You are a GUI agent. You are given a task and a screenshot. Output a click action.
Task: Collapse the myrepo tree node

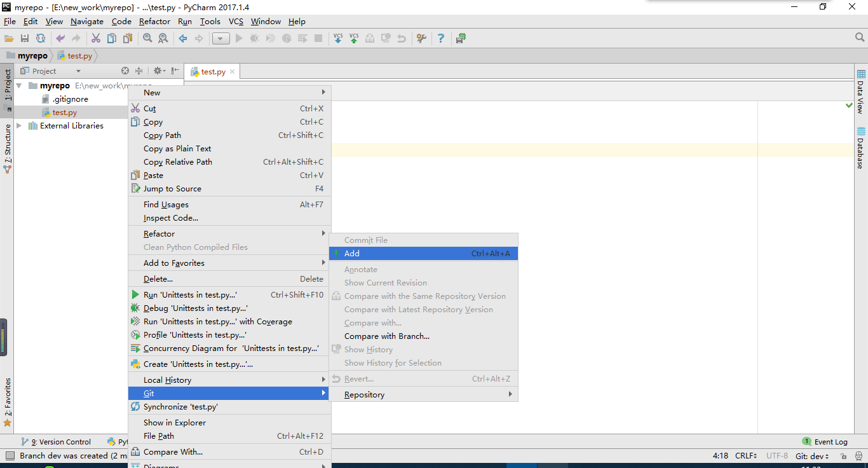pyautogui.click(x=19, y=85)
